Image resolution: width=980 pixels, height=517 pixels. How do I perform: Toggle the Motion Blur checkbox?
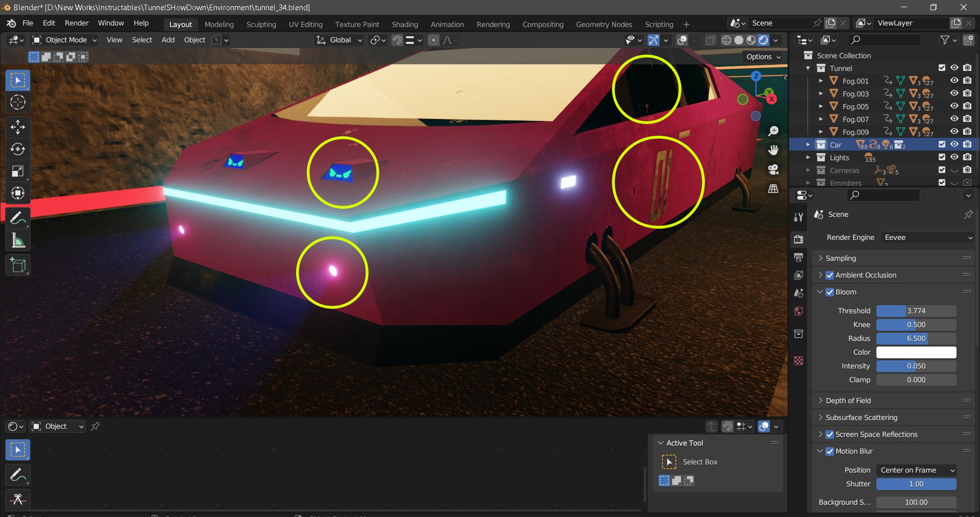coord(829,451)
